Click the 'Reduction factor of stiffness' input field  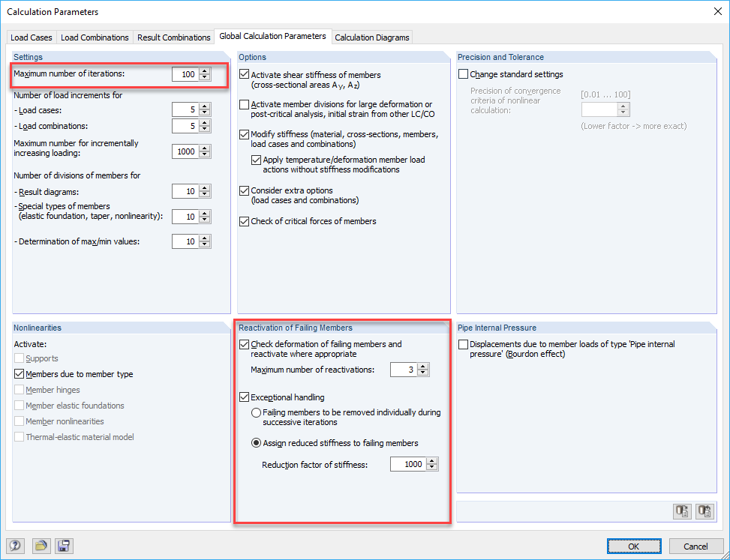pyautogui.click(x=409, y=463)
